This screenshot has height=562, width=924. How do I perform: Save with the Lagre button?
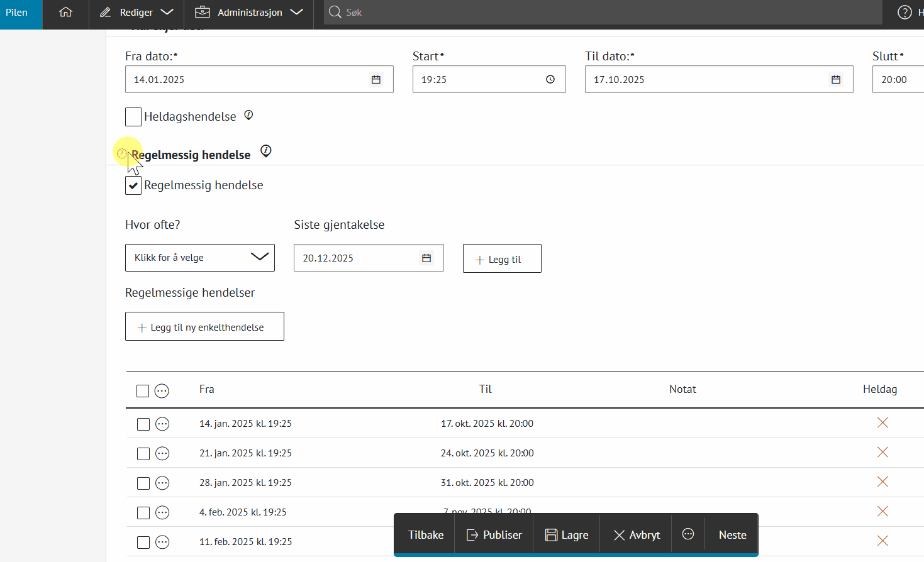[x=567, y=535]
